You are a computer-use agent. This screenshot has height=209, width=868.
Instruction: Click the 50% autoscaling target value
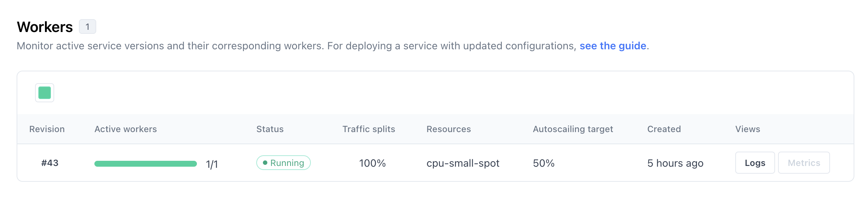[543, 163]
